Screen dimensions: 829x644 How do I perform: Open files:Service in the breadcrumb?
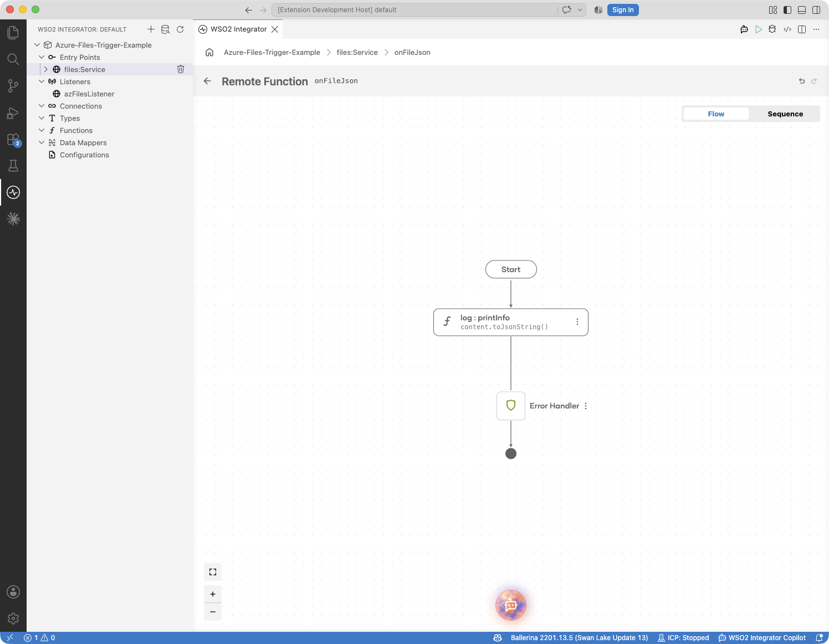357,53
